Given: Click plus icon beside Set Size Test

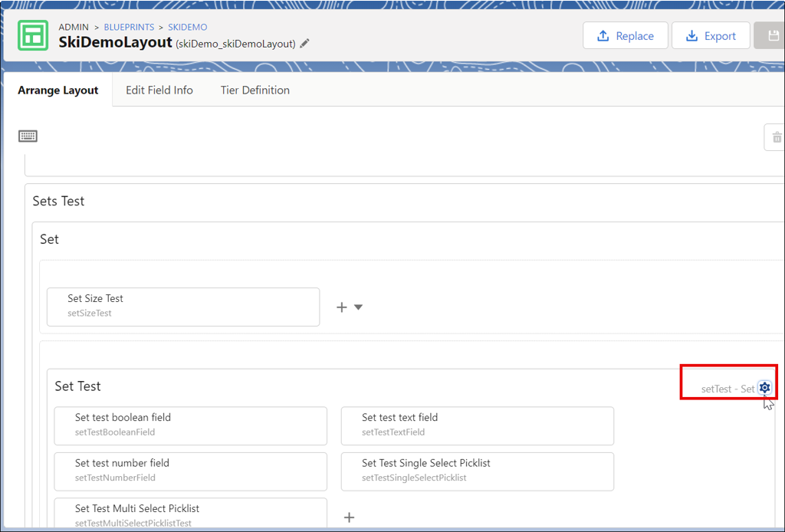Looking at the screenshot, I should pyautogui.click(x=342, y=307).
